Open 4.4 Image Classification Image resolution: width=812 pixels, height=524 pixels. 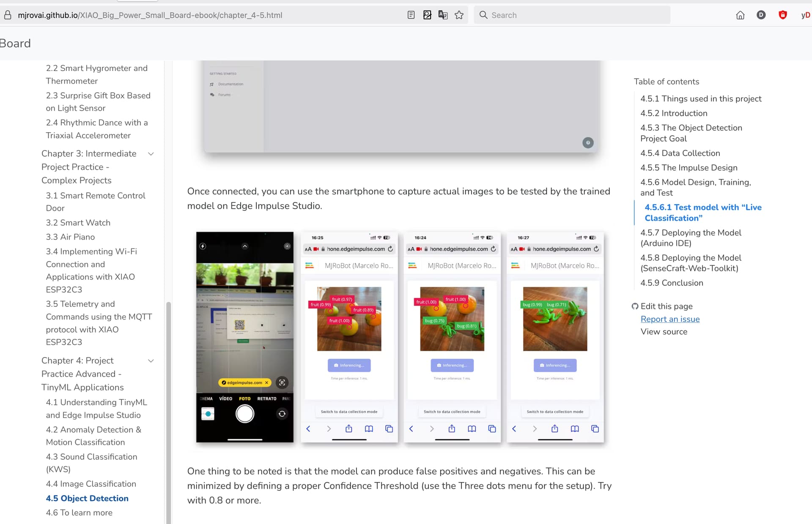tap(91, 484)
